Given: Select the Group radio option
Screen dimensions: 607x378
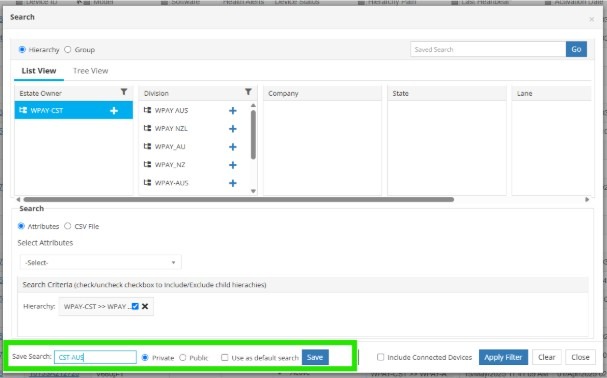Looking at the screenshot, I should (68, 50).
